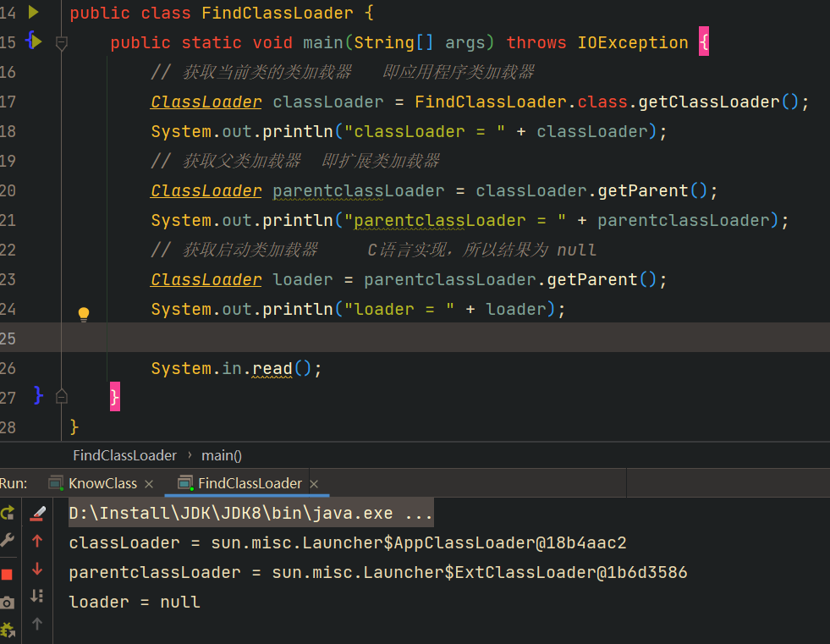Stop the running process with red square
Image resolution: width=830 pixels, height=644 pixels.
pyautogui.click(x=7, y=575)
